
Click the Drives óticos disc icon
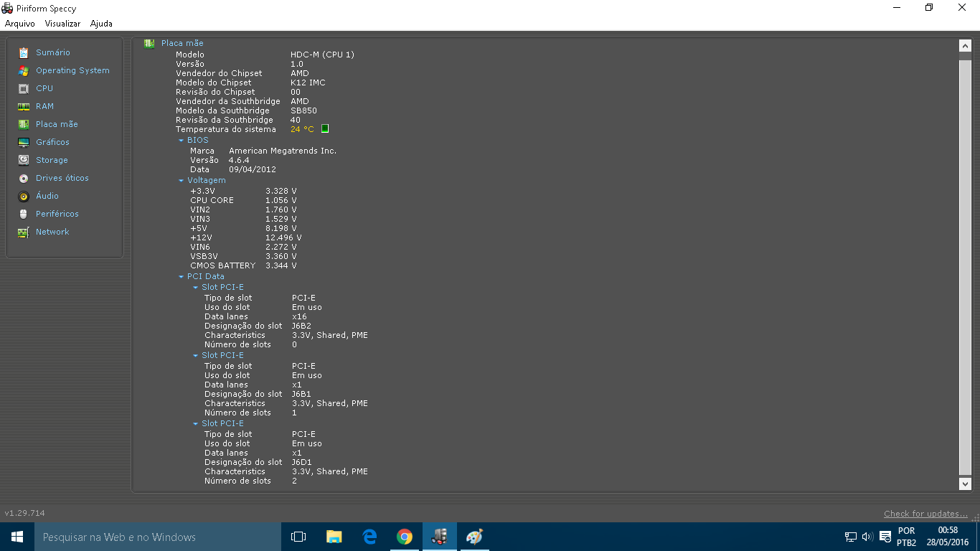click(24, 178)
